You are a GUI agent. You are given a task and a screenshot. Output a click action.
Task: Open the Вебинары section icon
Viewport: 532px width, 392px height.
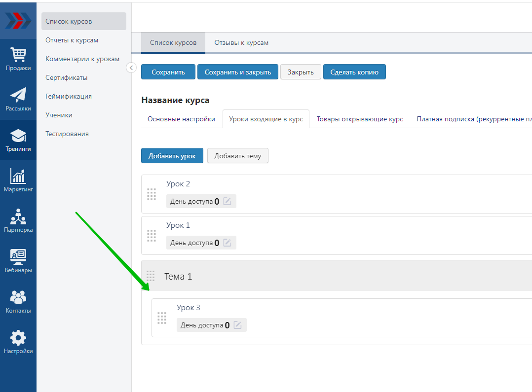[18, 261]
